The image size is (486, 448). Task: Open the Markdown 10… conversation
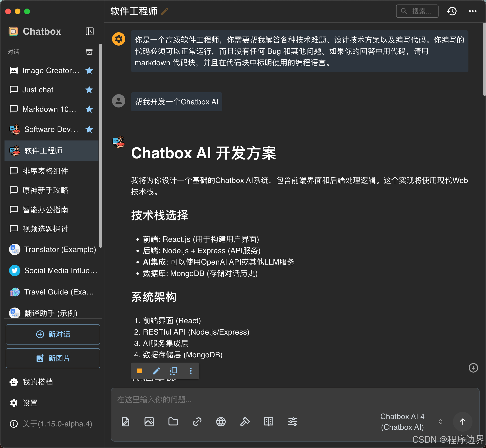pyautogui.click(x=51, y=109)
